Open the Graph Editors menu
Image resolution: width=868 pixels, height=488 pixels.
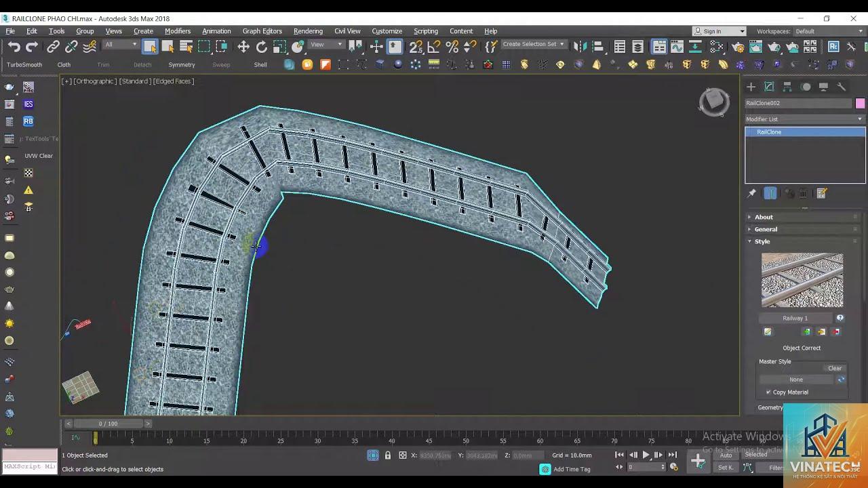click(x=262, y=31)
